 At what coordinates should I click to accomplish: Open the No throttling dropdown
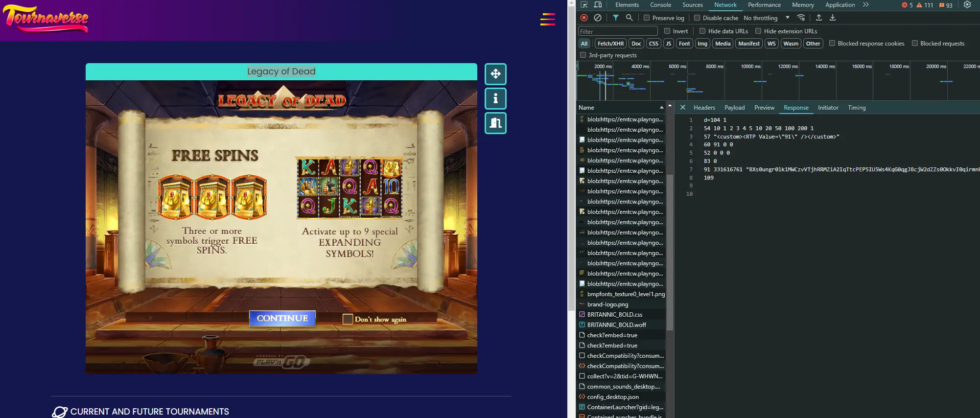[x=766, y=18]
